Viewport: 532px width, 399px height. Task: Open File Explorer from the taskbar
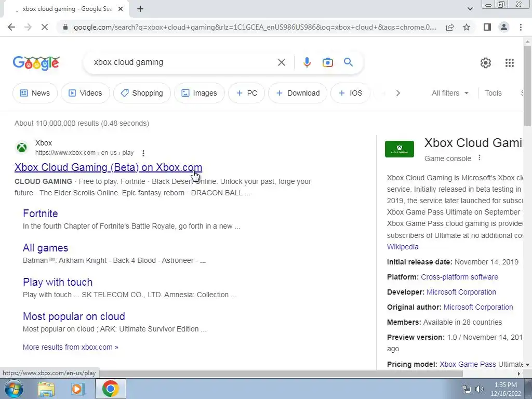click(46, 389)
